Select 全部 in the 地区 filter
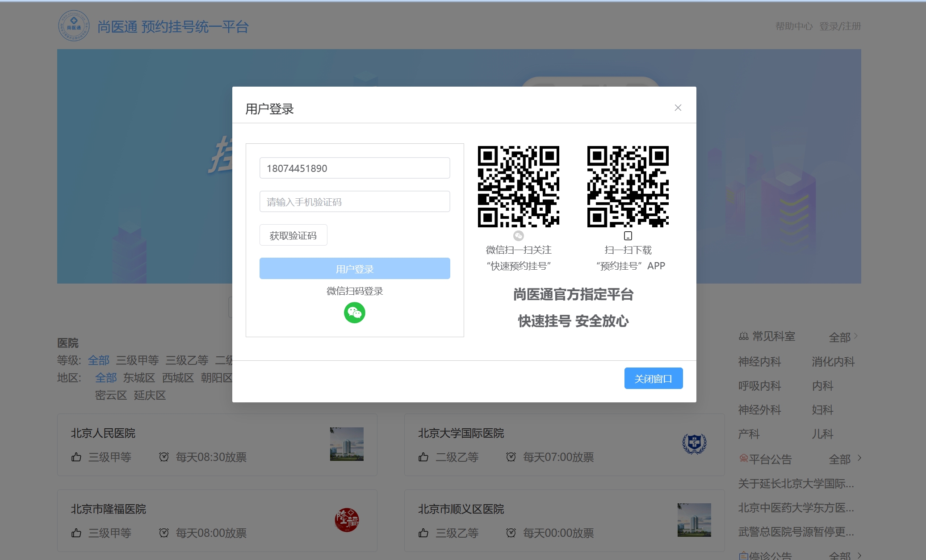The width and height of the screenshot is (926, 560). point(106,378)
